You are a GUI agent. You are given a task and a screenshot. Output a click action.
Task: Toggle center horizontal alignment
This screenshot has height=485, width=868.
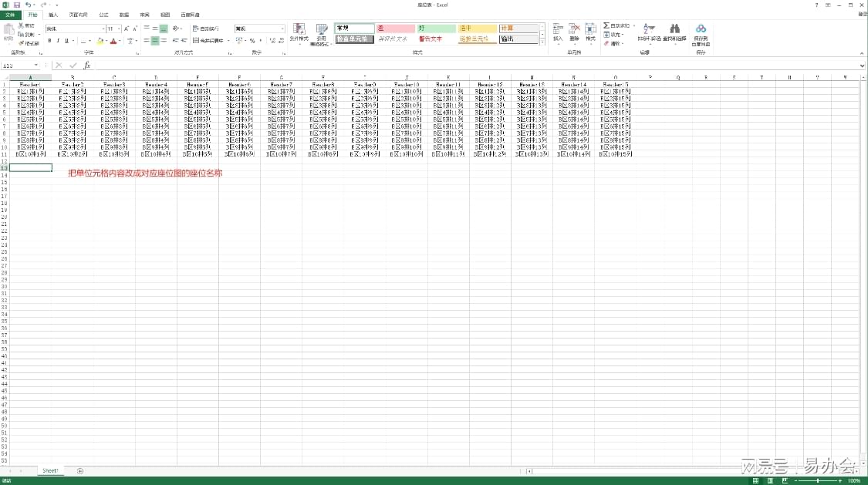(x=155, y=40)
